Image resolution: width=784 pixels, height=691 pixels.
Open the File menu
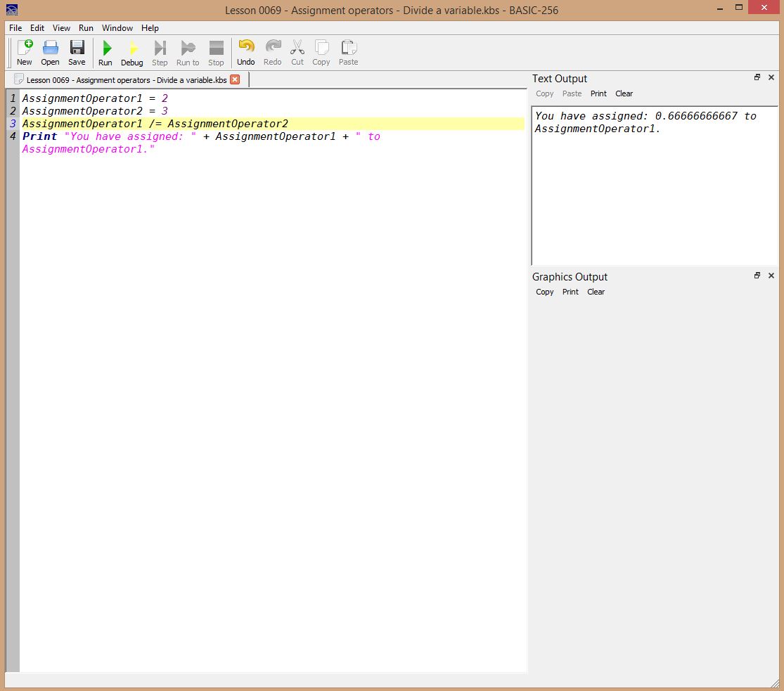tap(15, 28)
